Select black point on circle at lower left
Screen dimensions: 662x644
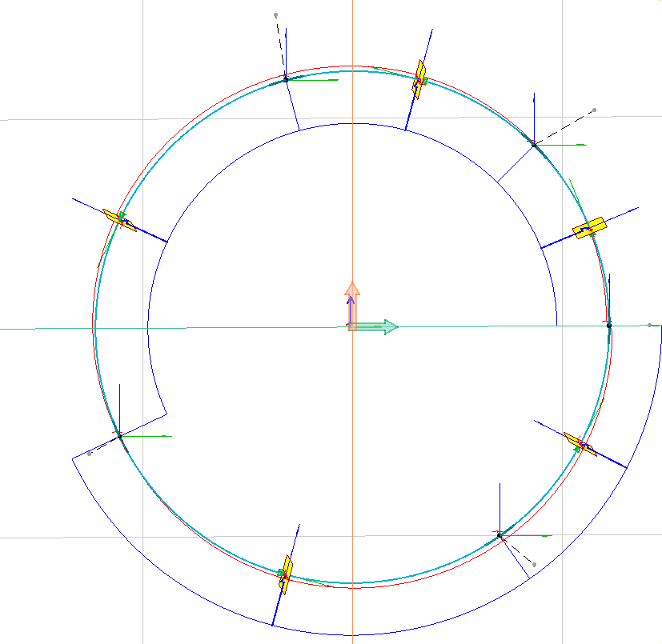tap(119, 436)
